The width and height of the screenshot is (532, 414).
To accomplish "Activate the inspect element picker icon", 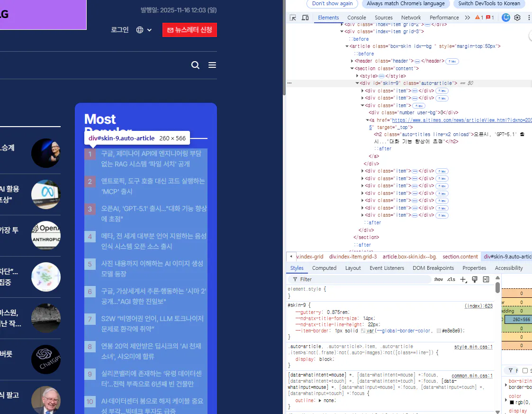I will coord(292,18).
